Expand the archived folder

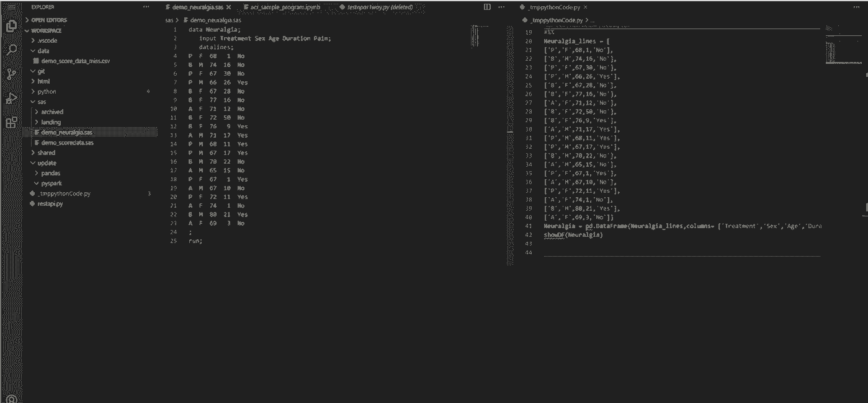click(x=52, y=112)
